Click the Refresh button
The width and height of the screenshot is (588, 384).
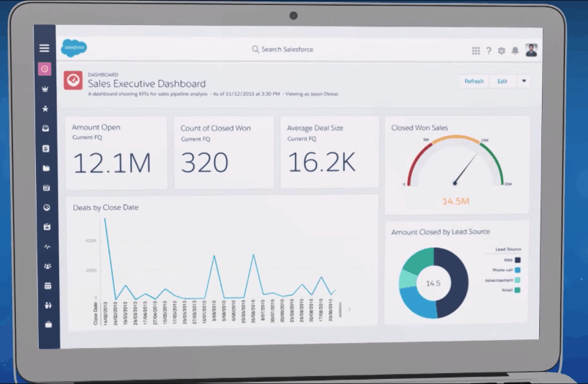(x=474, y=81)
